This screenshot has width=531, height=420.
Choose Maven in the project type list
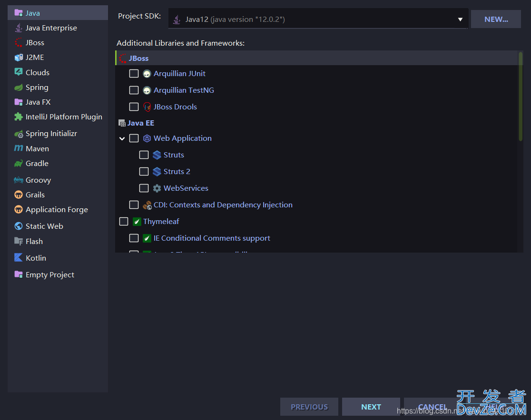tap(58, 148)
